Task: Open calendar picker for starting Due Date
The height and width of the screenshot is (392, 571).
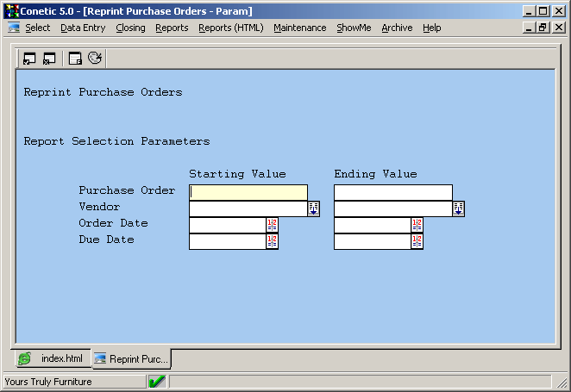Action: [x=272, y=241]
